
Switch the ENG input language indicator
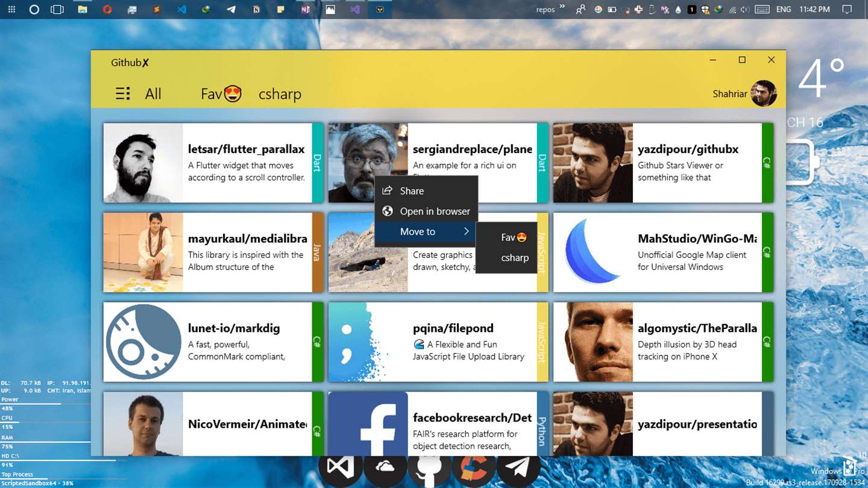pos(784,10)
